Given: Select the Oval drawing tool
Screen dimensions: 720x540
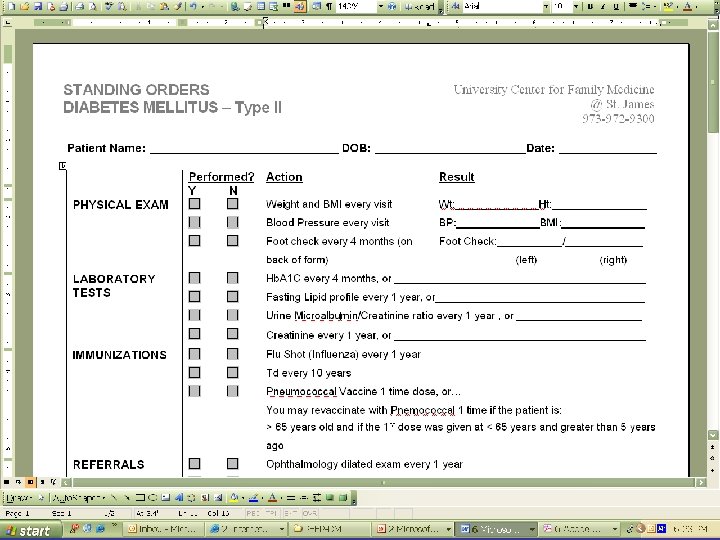Looking at the screenshot, I should [152, 497].
